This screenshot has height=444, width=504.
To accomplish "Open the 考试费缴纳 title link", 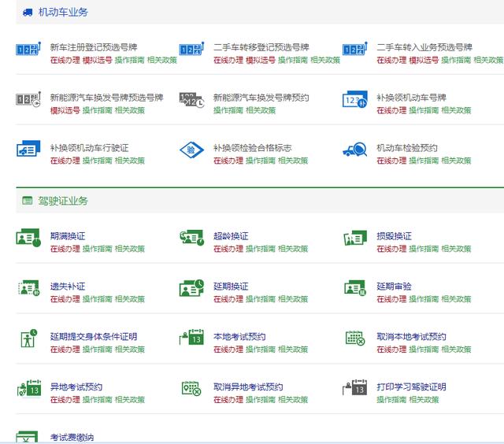I will click(72, 437).
